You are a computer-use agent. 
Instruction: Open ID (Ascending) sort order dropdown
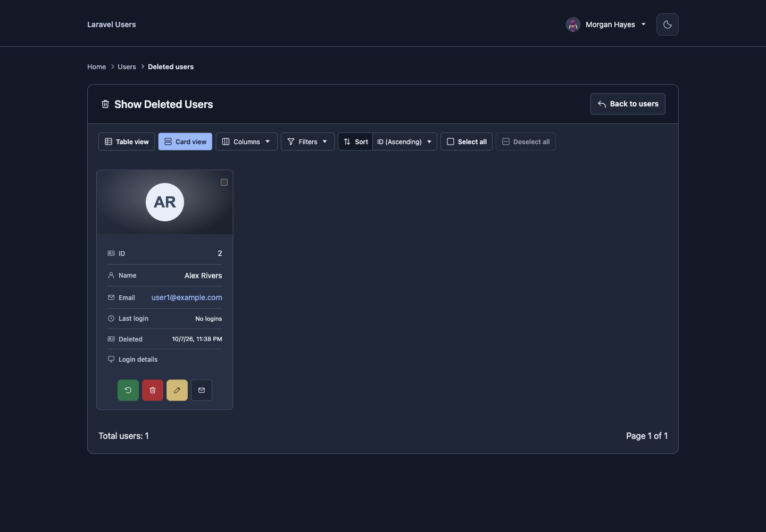405,142
